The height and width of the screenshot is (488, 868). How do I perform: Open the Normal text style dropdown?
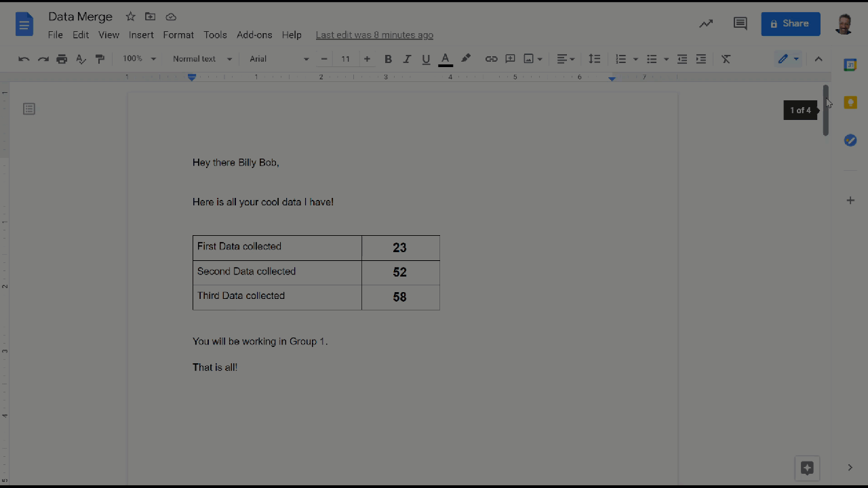pos(202,59)
